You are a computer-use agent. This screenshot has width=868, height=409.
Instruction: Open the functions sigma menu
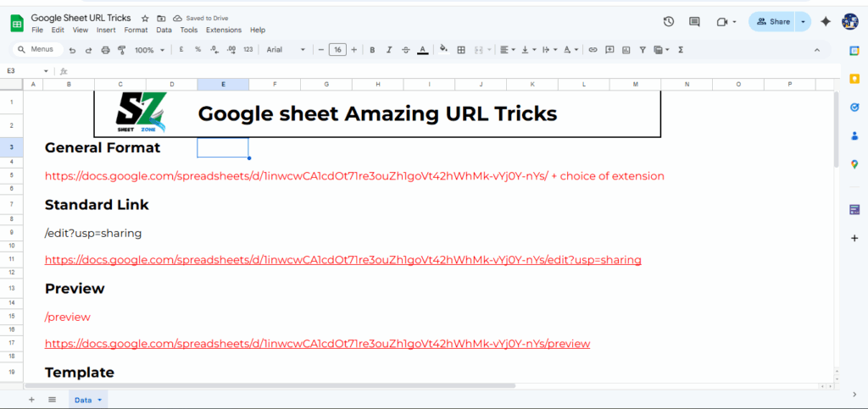(x=681, y=50)
